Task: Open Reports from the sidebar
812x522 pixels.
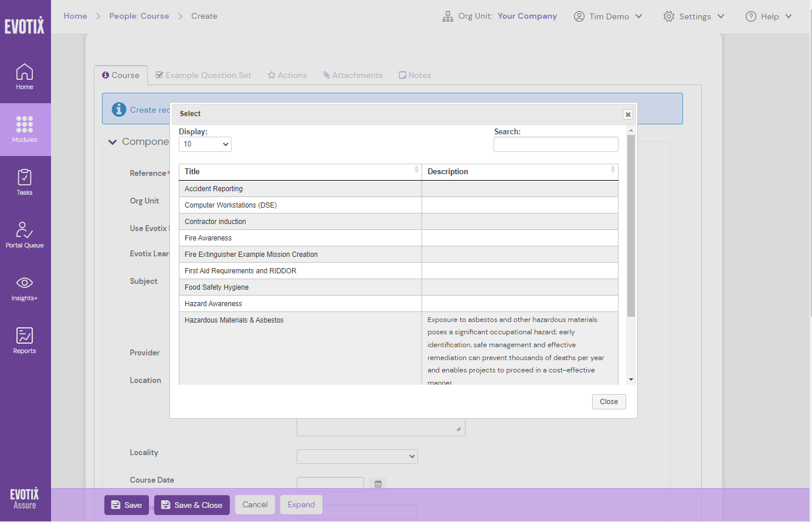Action: tap(24, 339)
